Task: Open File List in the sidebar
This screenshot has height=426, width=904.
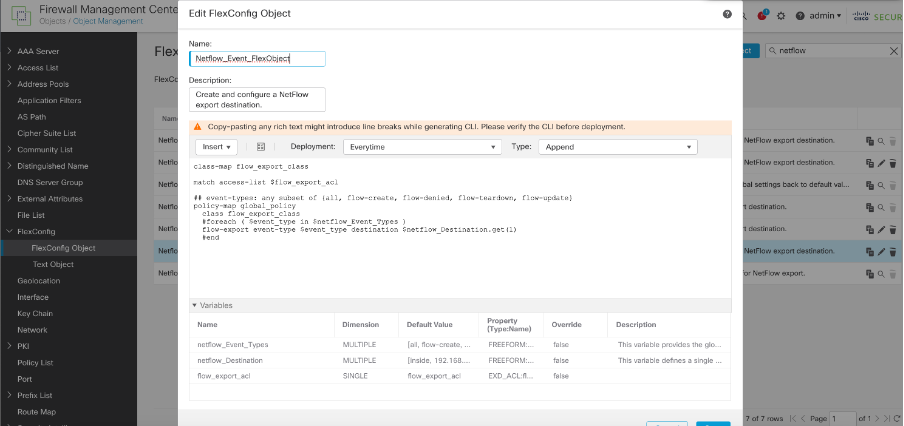Action: pos(31,215)
